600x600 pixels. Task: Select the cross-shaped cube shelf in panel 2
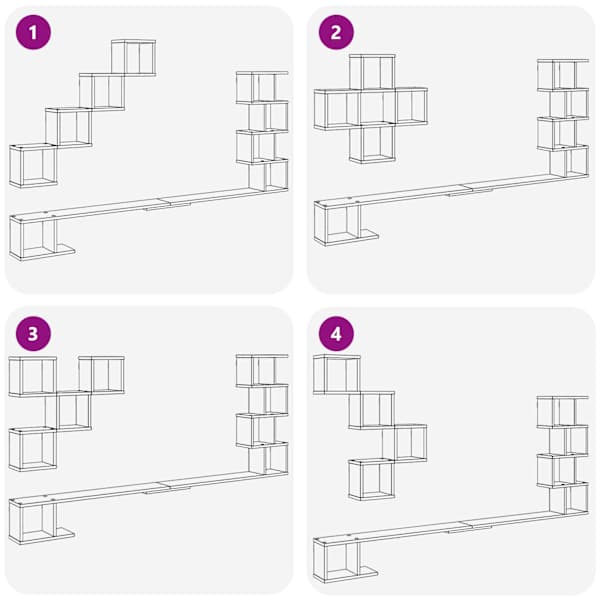coord(370,109)
